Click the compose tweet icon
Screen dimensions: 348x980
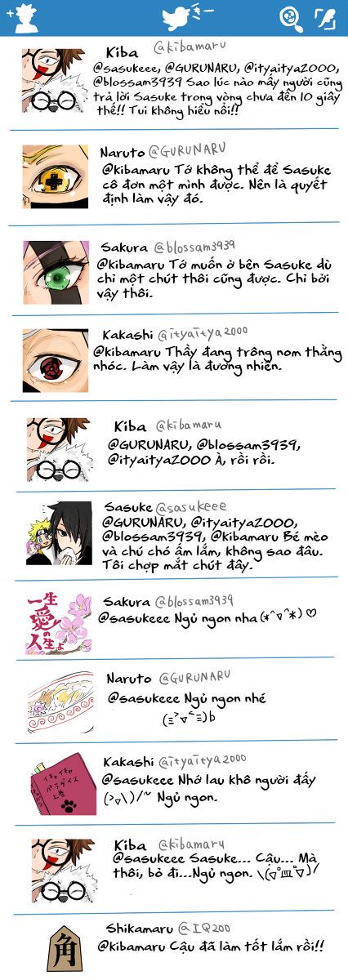(x=326, y=18)
